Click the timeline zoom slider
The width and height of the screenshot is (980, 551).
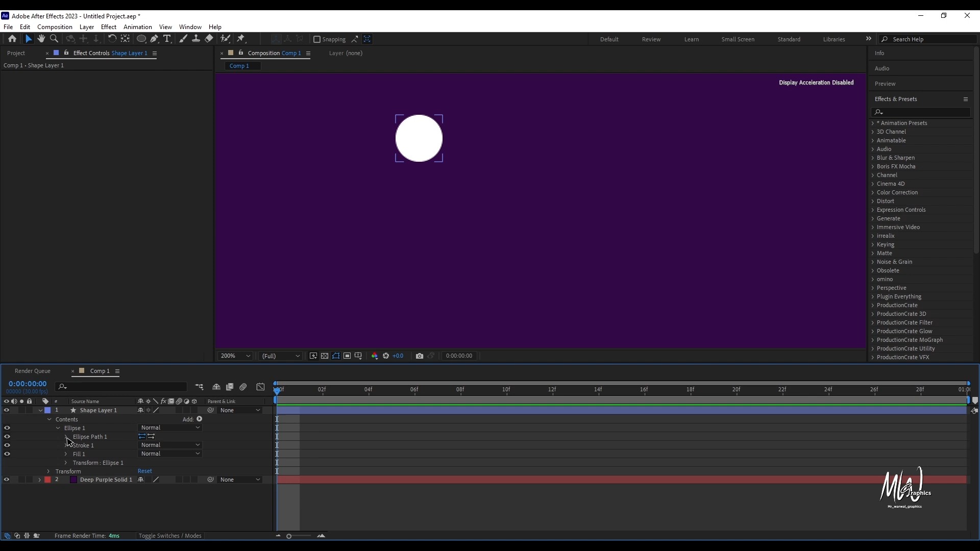(289, 536)
